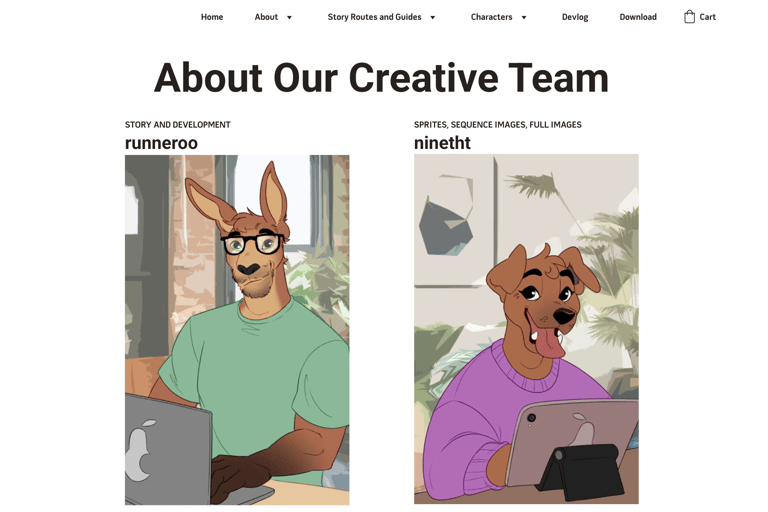This screenshot has width=768, height=512.
Task: Open the Devlog page
Action: [575, 17]
